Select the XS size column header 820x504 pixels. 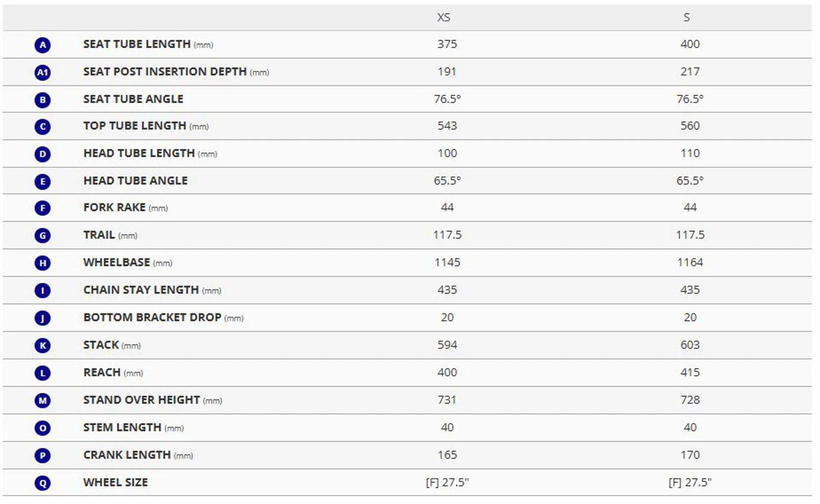(x=444, y=18)
